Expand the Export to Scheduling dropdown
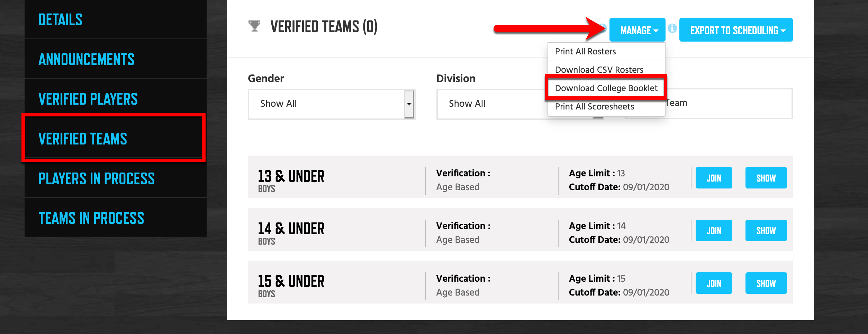The width and height of the screenshot is (868, 334). [736, 30]
